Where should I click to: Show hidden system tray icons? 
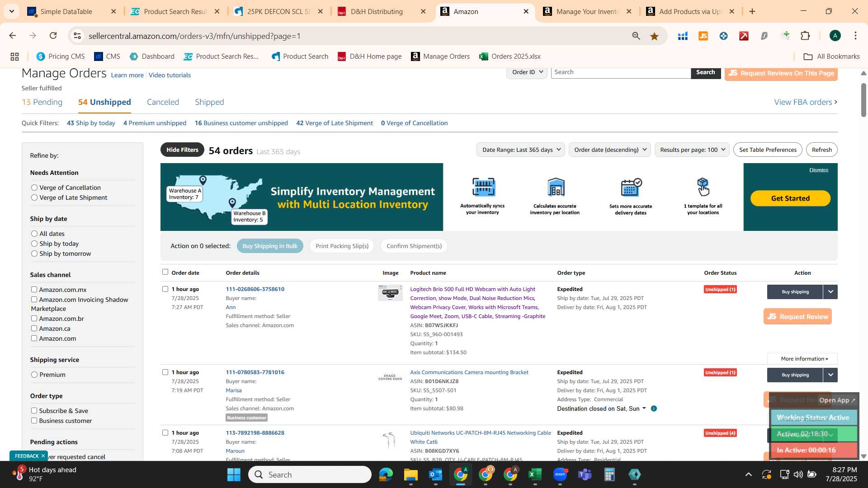pyautogui.click(x=748, y=474)
